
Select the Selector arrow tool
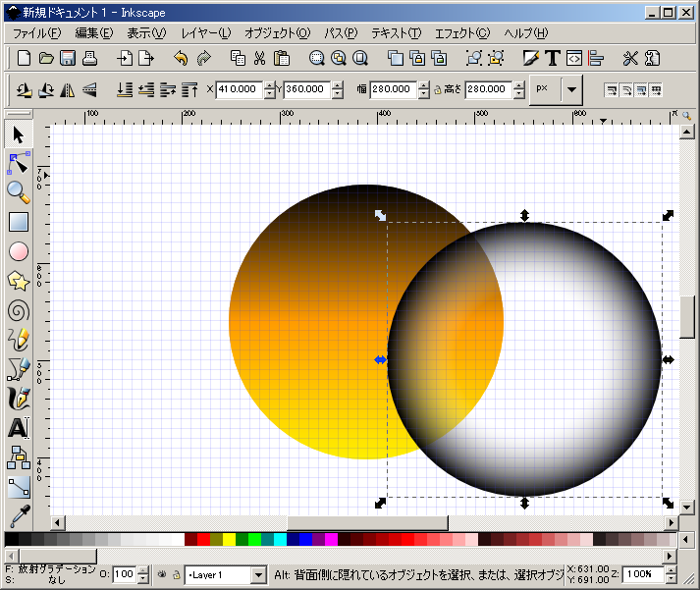coord(19,134)
